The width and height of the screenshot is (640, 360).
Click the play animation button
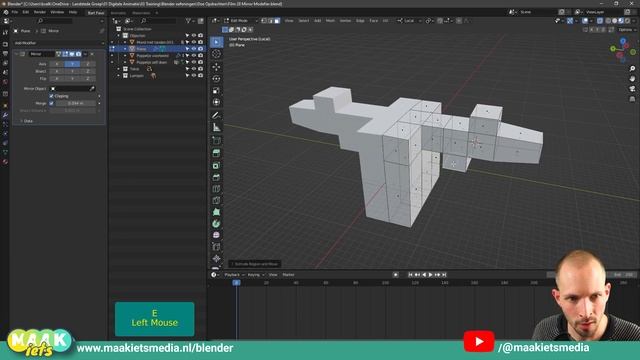[430, 275]
